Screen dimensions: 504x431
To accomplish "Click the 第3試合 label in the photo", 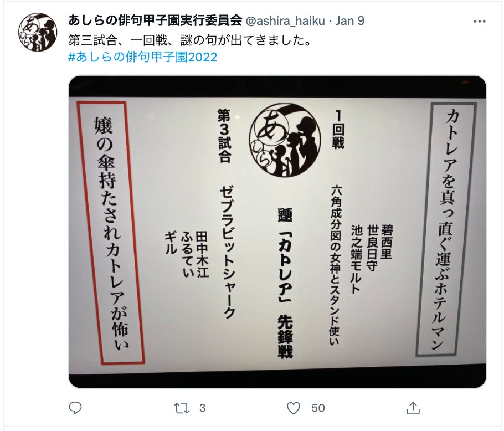I will 225,136.
